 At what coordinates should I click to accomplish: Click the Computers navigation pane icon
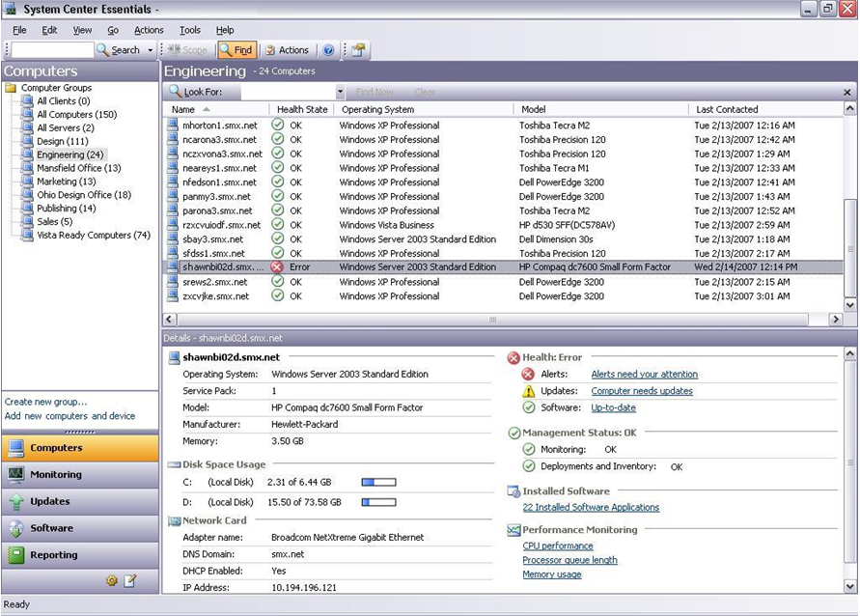click(x=15, y=448)
